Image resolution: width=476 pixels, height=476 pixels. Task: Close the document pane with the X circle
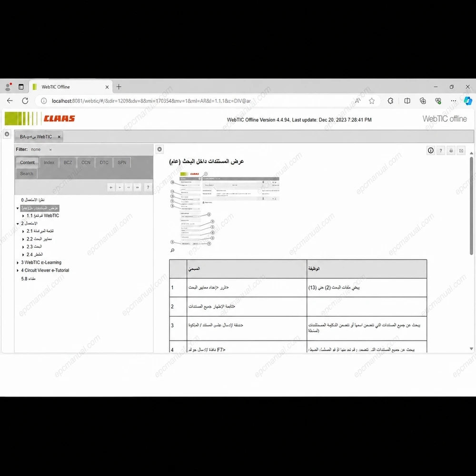tap(159, 149)
